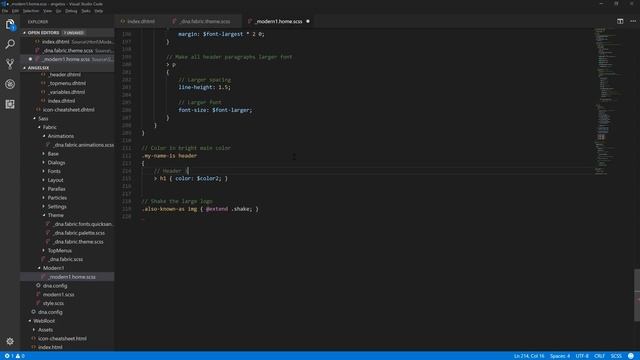Screen dimensions: 640x360
Task: Open _variables.dhtml file
Action: pyautogui.click(x=67, y=92)
